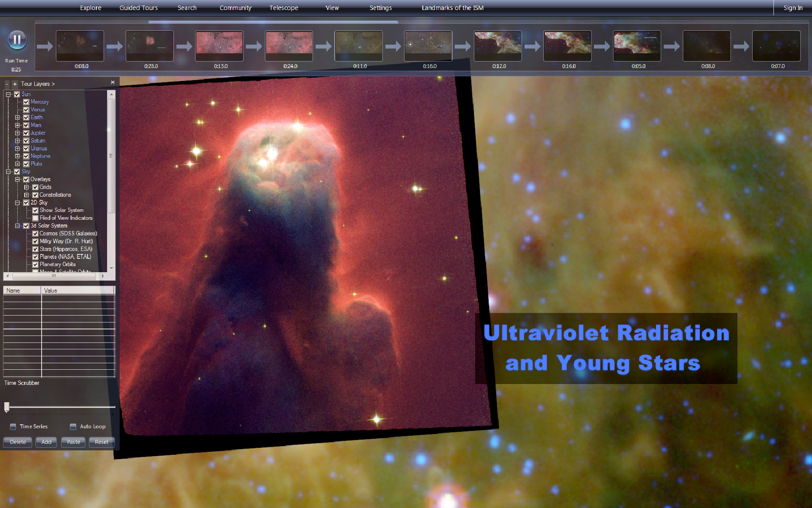Collapse the 2D Sky tree node
Image resolution: width=812 pixels, height=508 pixels.
coord(17,202)
